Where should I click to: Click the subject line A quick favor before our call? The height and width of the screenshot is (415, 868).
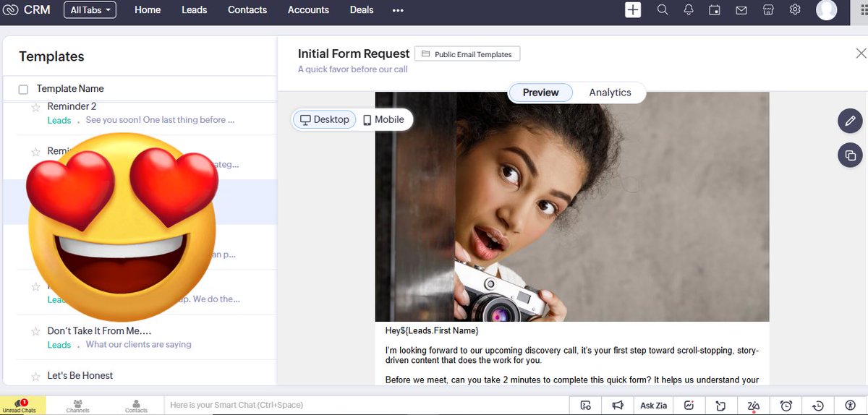click(353, 69)
